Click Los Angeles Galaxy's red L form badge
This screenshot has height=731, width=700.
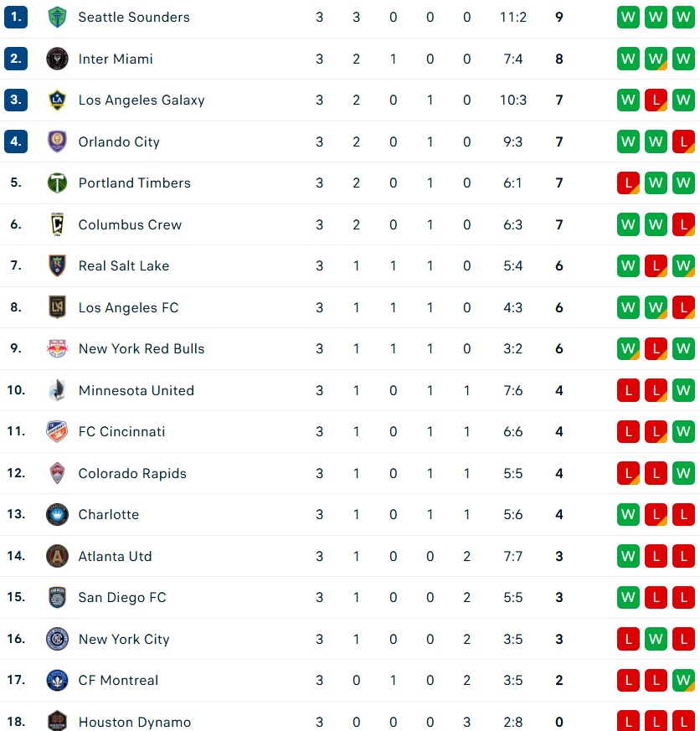[x=656, y=100]
